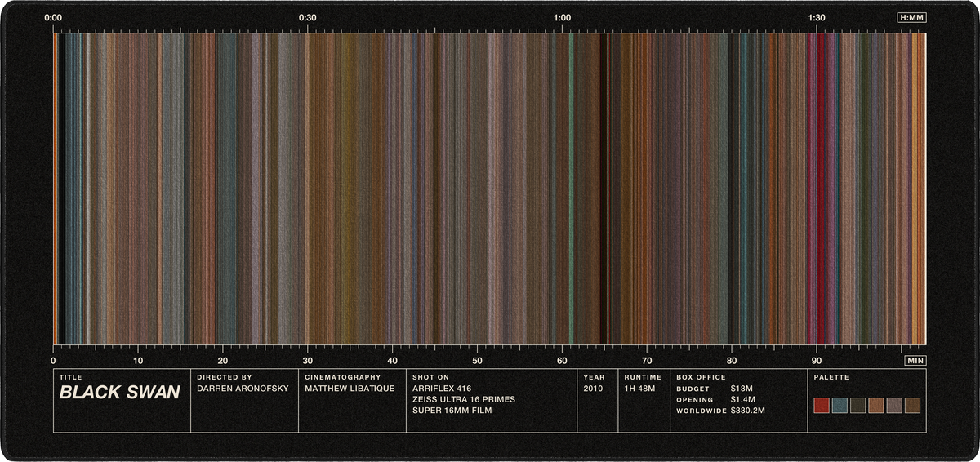980x462 pixels.
Task: Click the 1H 48M runtime value
Action: click(x=640, y=389)
